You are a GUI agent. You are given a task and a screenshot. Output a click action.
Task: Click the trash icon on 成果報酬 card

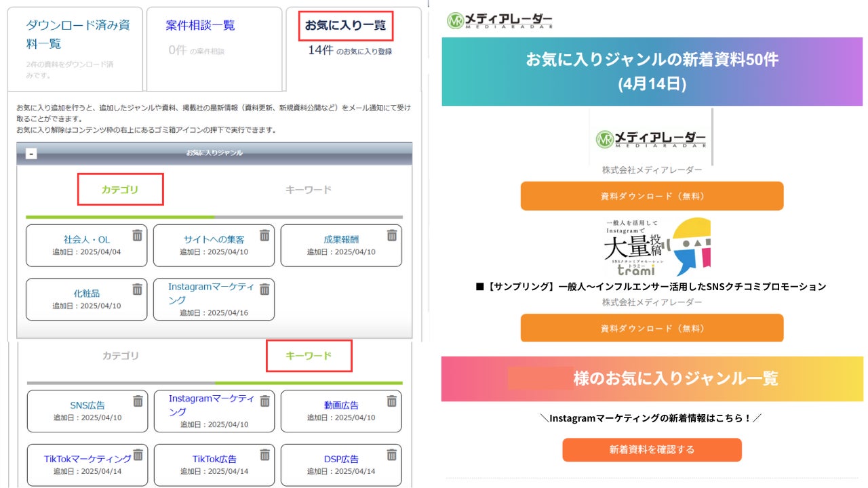coord(392,235)
